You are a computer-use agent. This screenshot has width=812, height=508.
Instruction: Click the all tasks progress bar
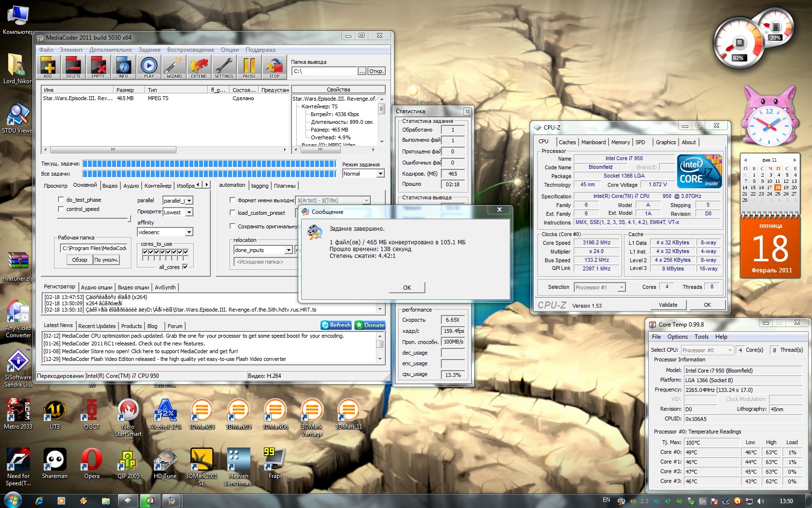click(x=209, y=174)
